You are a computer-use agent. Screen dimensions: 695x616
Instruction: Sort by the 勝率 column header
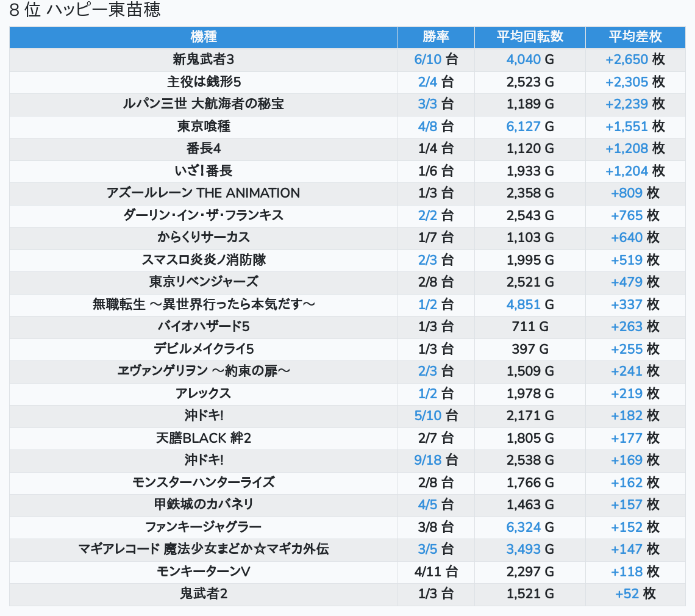(x=435, y=37)
